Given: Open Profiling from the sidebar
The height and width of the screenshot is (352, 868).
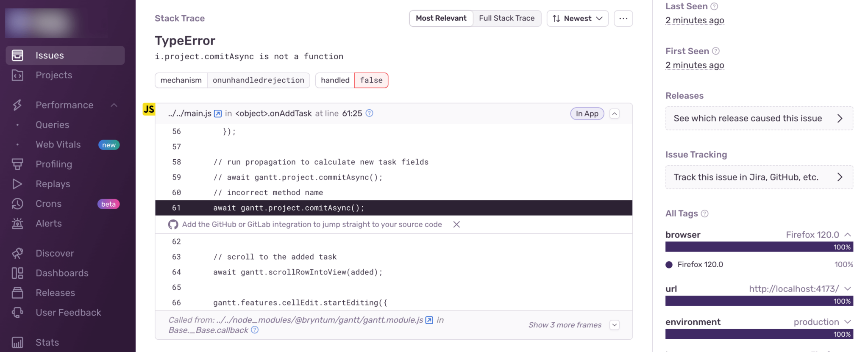Looking at the screenshot, I should point(53,164).
